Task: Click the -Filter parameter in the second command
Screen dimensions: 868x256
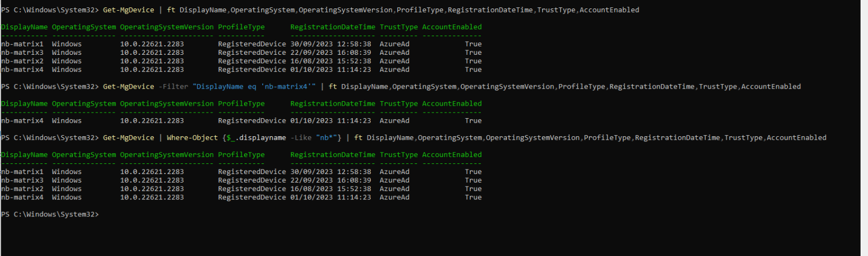Action: click(x=173, y=86)
